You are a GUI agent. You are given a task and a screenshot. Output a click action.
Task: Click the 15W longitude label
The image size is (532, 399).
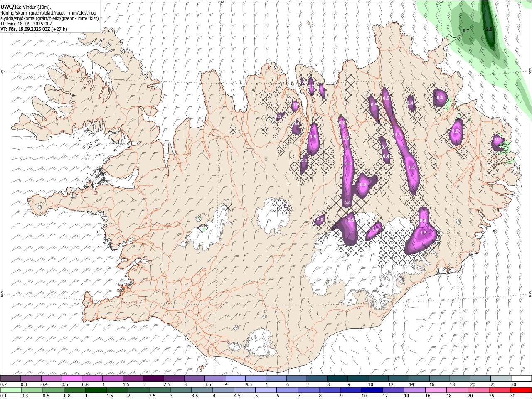click(440, 2)
